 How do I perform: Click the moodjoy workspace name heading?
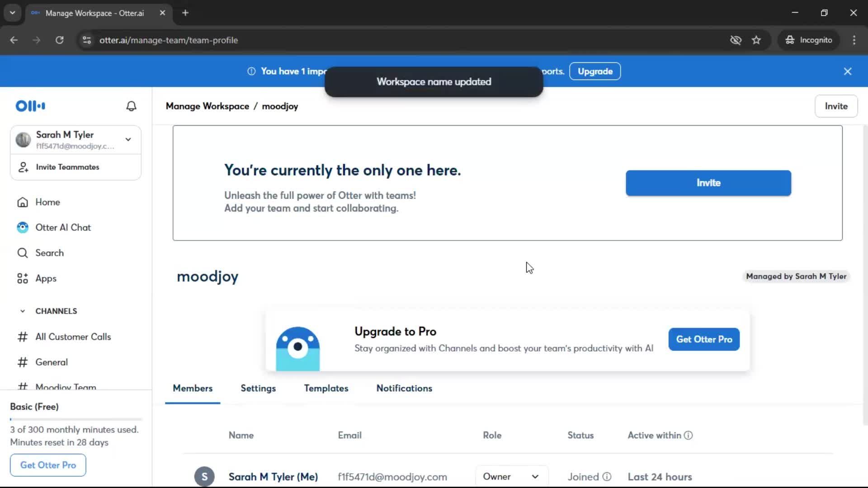point(208,277)
